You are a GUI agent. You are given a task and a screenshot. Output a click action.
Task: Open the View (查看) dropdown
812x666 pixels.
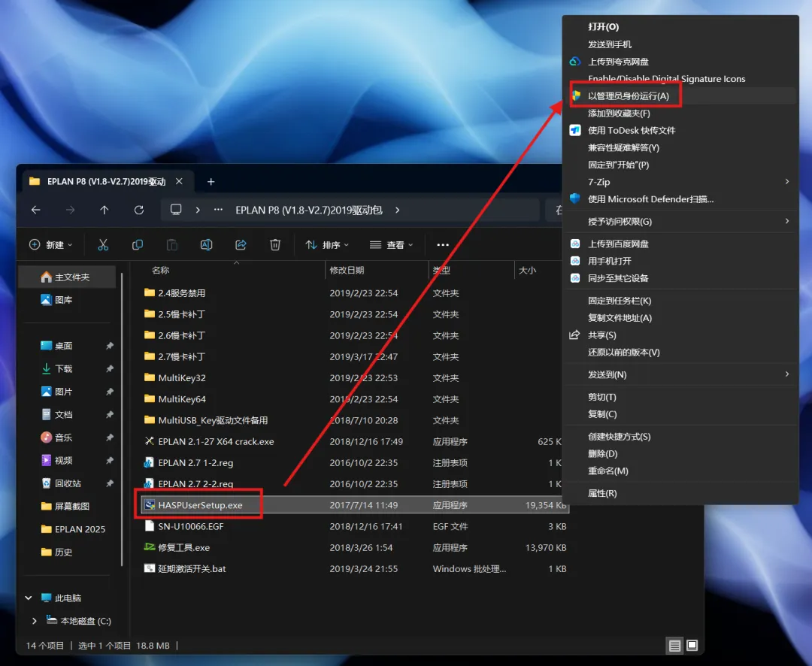click(392, 245)
